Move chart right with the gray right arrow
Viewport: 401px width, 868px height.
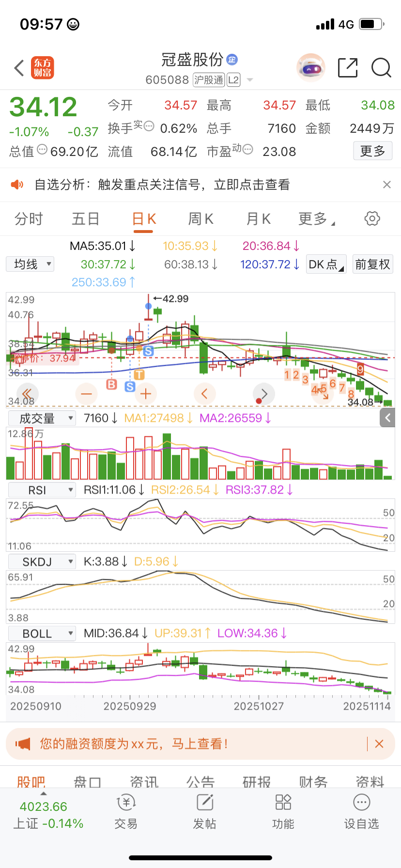click(x=264, y=393)
